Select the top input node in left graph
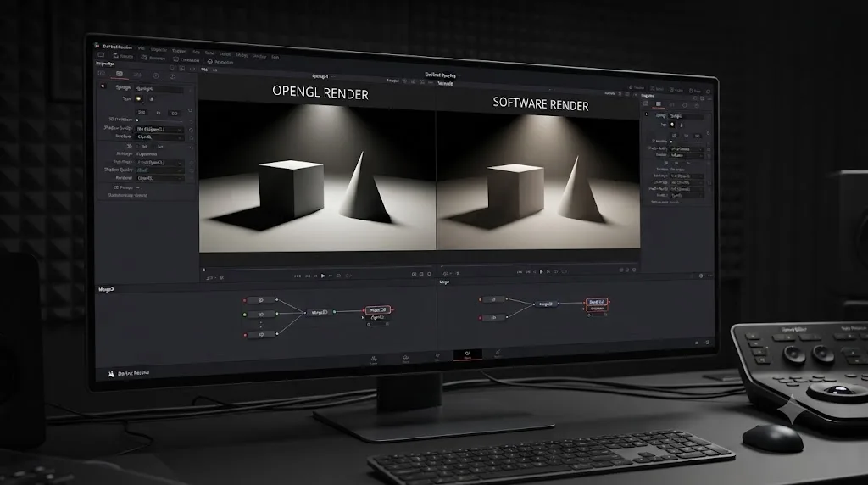Viewport: 868px width, 485px height. click(261, 300)
